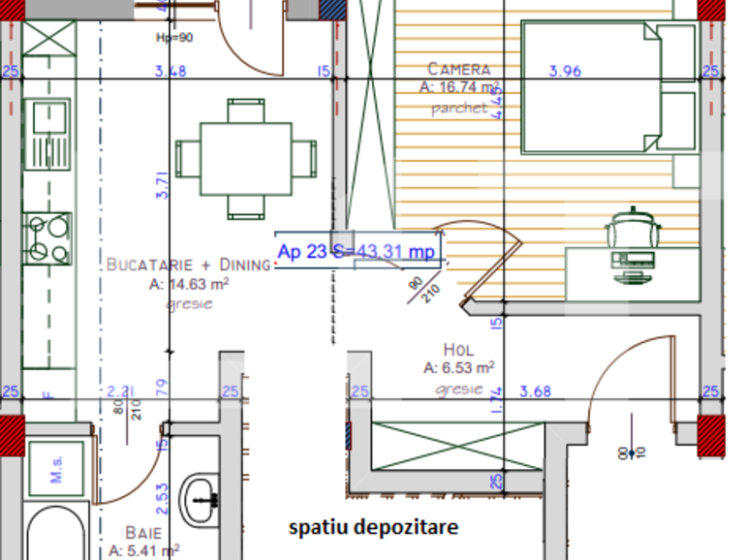This screenshot has width=746, height=560.
Task: Click the four-burner stove in the kitchen
Action: [48, 238]
